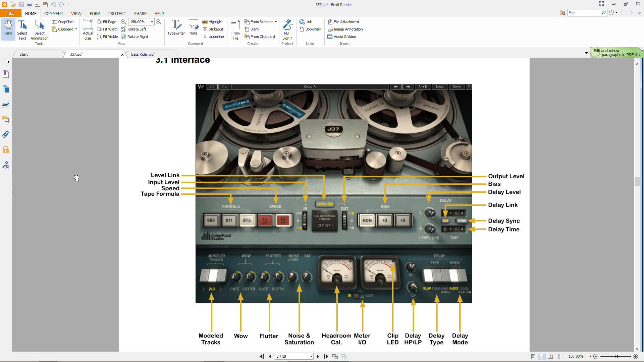Go to the previous page
This screenshot has width=644, height=362.
coord(270,357)
